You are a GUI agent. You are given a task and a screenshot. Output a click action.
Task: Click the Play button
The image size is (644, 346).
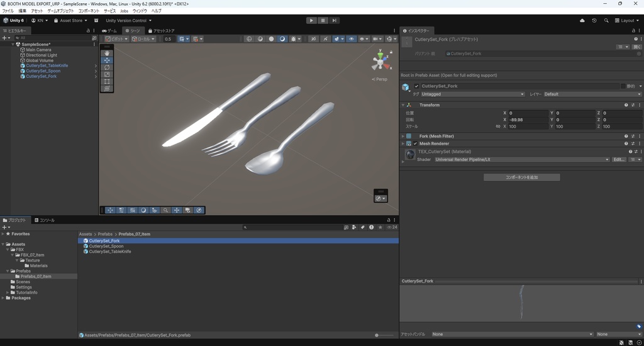tap(311, 20)
